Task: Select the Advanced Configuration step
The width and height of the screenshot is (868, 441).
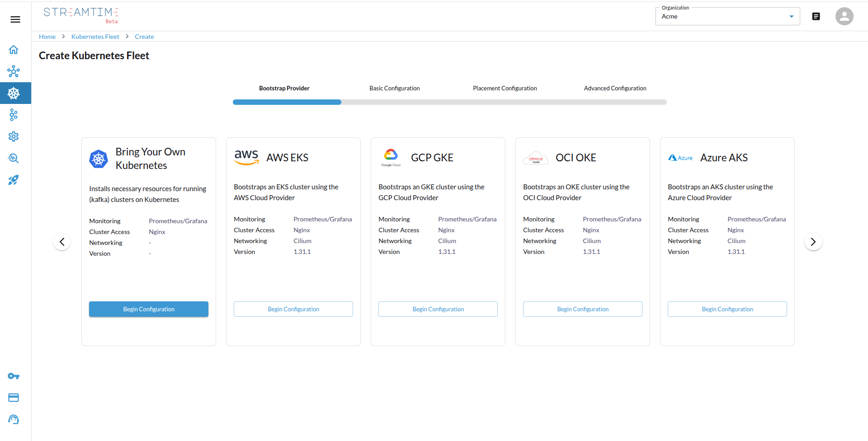Action: pyautogui.click(x=615, y=88)
